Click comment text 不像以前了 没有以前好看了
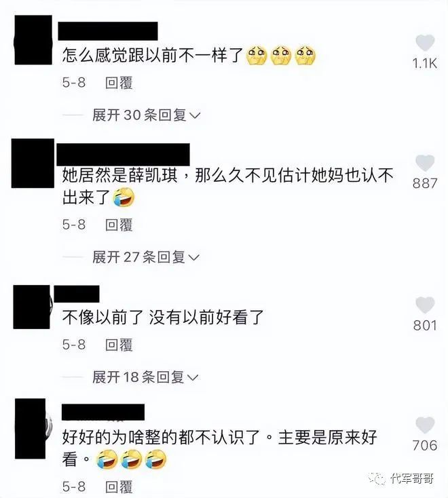Image resolution: width=448 pixels, height=498 pixels. click(x=163, y=317)
